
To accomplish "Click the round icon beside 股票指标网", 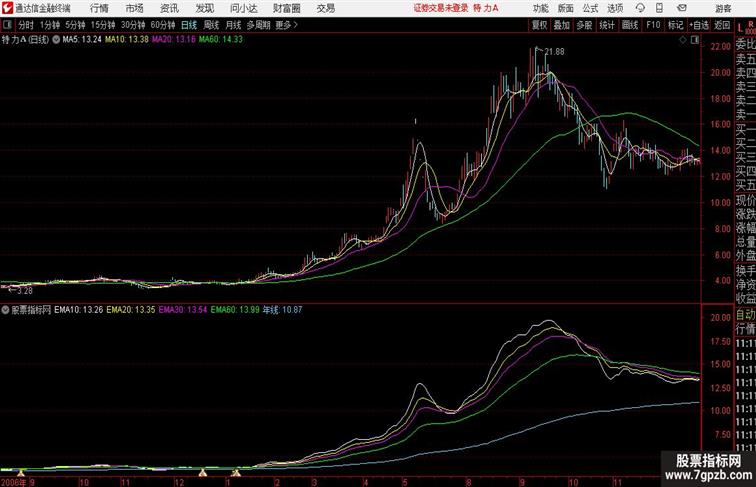I will (5, 310).
